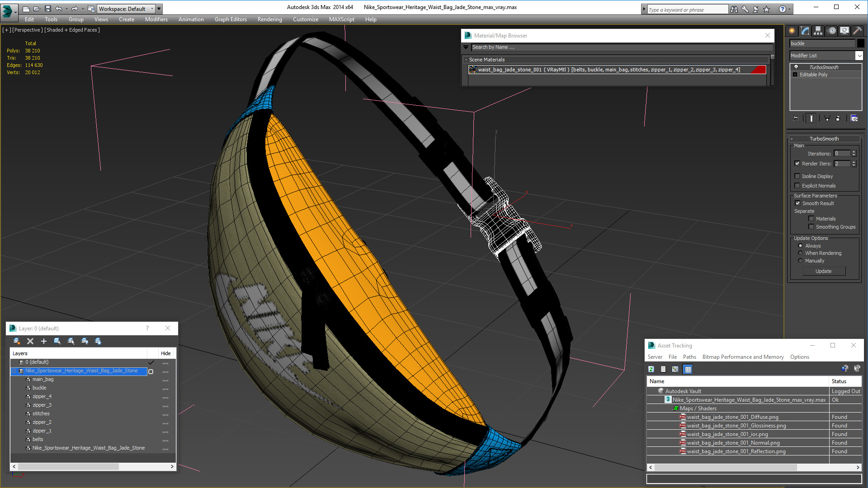Screen dimensions: 868x488
Task: Click Refresh icon in Asset Tracking
Action: point(651,369)
